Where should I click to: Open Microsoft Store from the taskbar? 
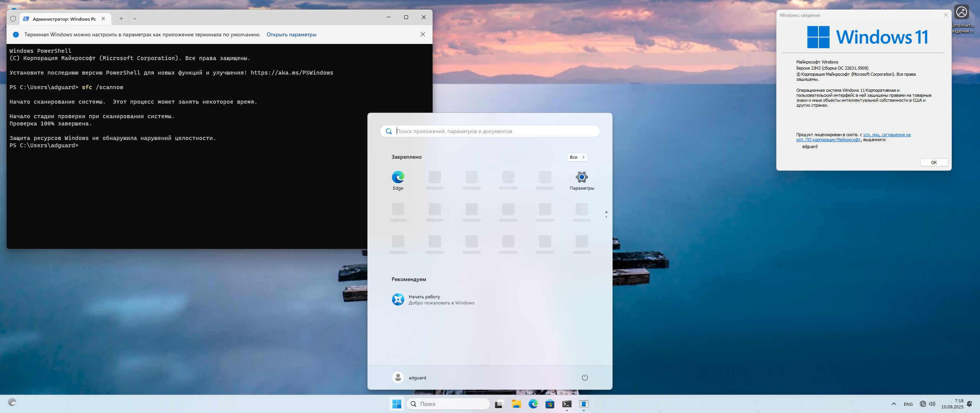tap(550, 404)
